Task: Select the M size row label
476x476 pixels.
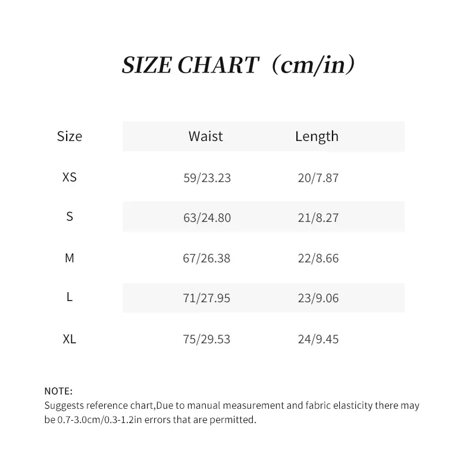Action: 70,258
